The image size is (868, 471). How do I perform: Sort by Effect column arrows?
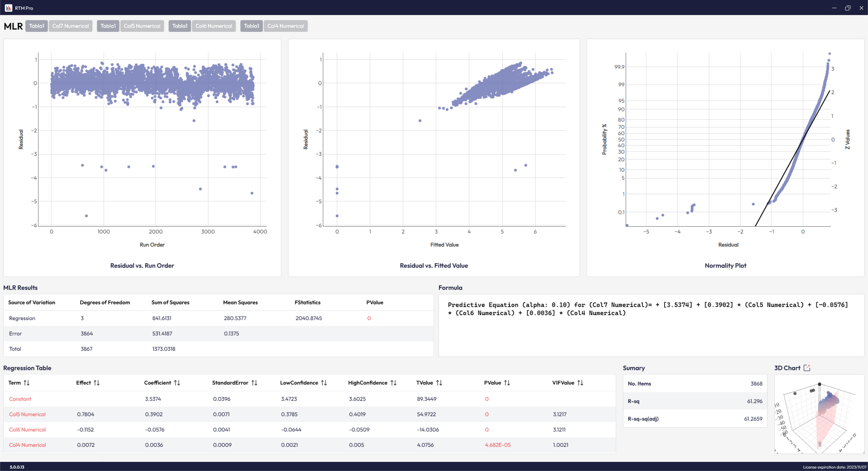pyautogui.click(x=97, y=383)
